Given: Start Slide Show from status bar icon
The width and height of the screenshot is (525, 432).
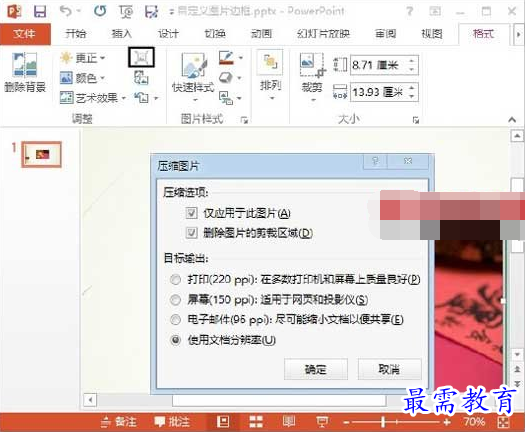Looking at the screenshot, I should coord(322,422).
